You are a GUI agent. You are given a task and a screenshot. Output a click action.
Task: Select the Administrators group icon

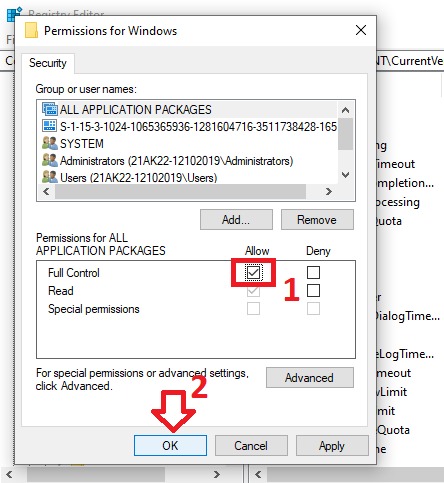point(50,160)
